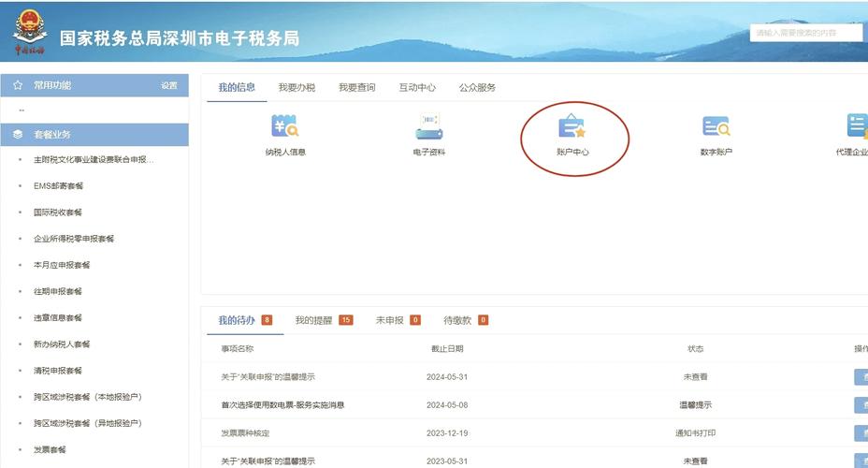
Task: Click the stack icon beside 套餐业务
Action: click(x=18, y=135)
